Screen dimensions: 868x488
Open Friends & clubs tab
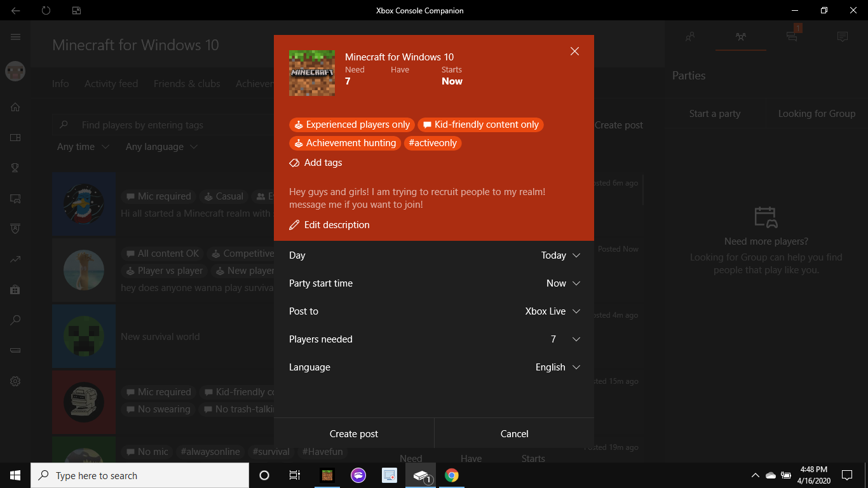tap(187, 84)
